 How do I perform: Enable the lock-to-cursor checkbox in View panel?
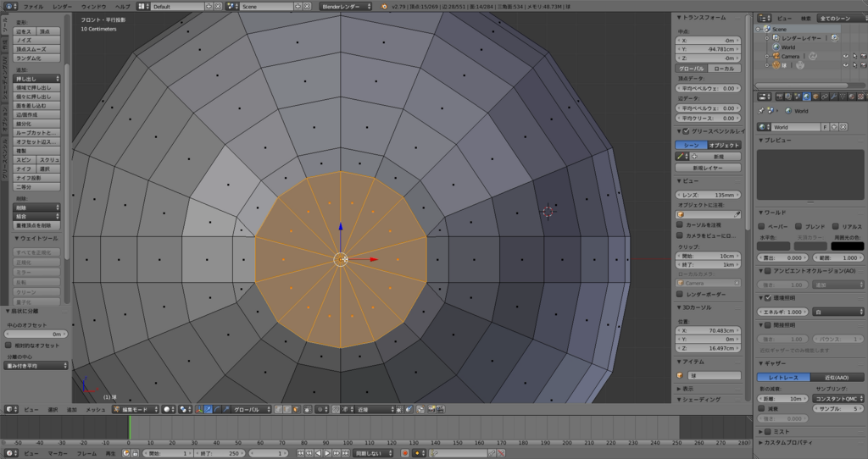click(x=679, y=225)
